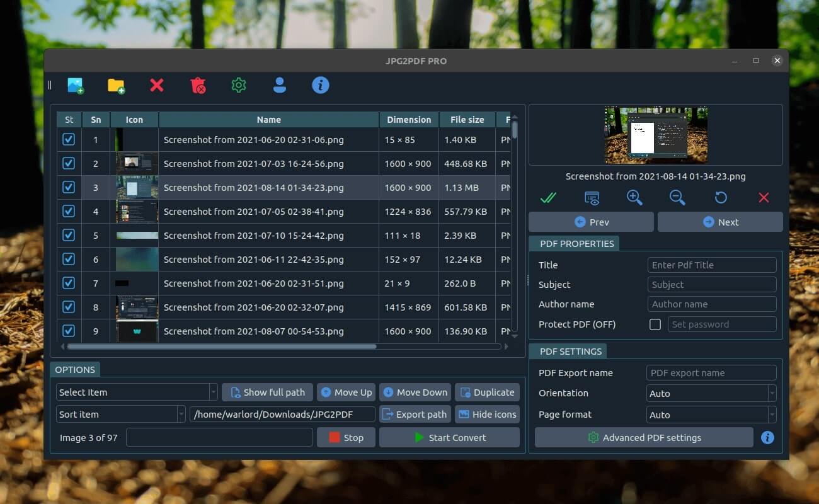Click the Name column header

coord(268,120)
